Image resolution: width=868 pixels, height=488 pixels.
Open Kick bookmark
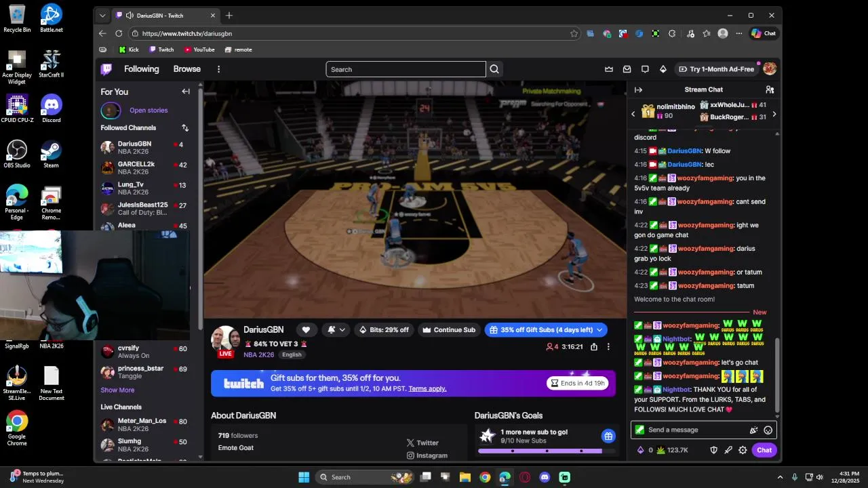click(129, 49)
